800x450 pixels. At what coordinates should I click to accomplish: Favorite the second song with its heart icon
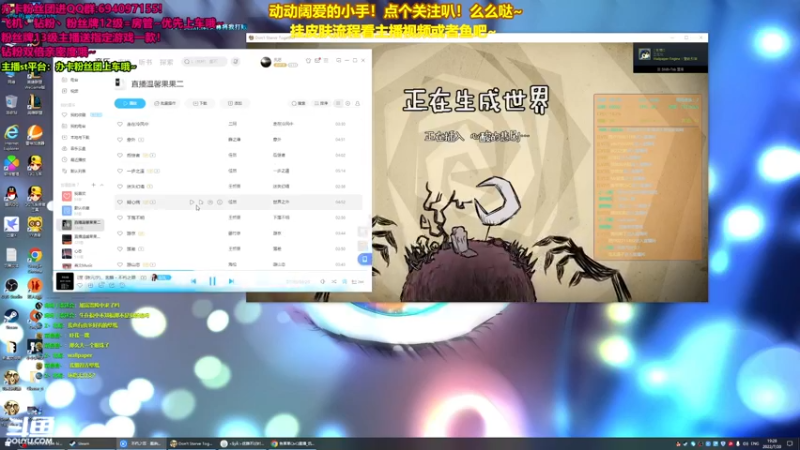[x=120, y=139]
